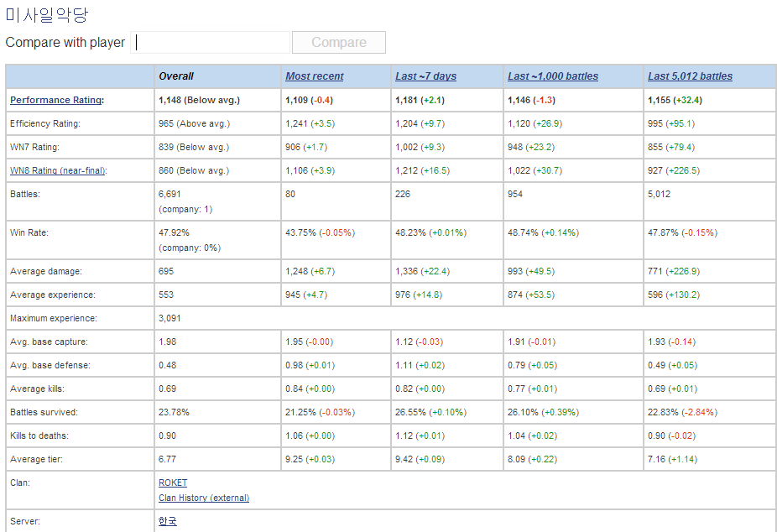
Task: Open the Last 5,012 battles link
Action: (690, 76)
